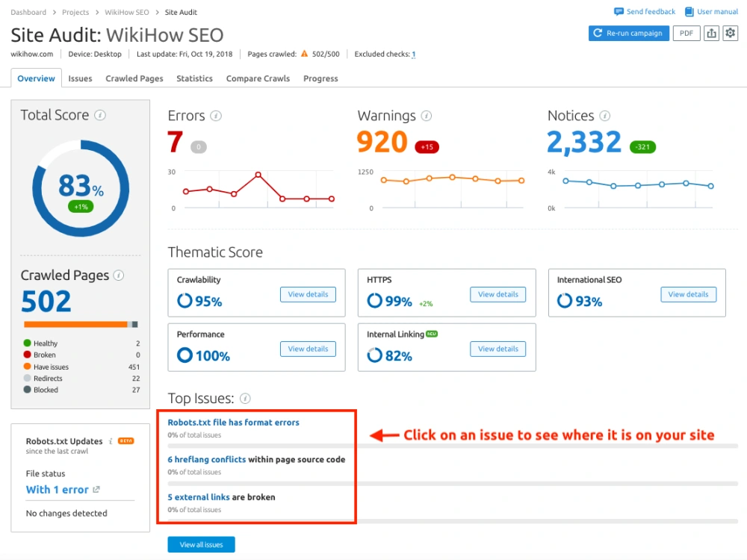
Task: Click the Top Issues info icon
Action: tap(245, 399)
